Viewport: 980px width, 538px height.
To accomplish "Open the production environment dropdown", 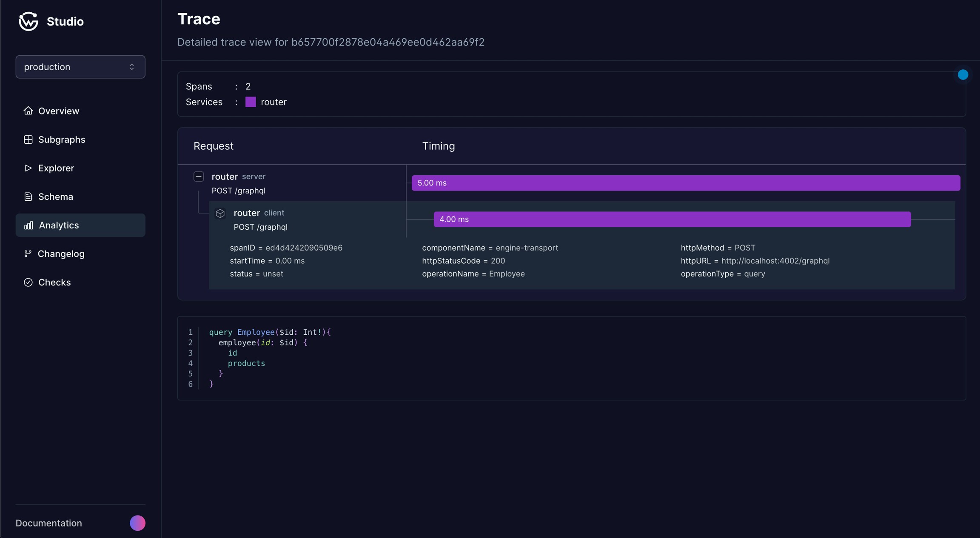I will [80, 67].
